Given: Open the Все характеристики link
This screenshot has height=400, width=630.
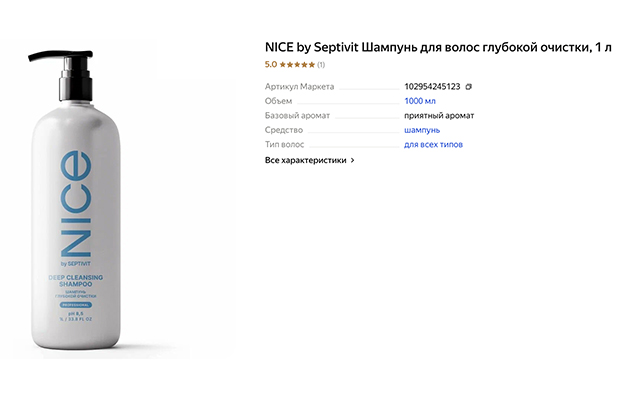Looking at the screenshot, I should point(305,160).
